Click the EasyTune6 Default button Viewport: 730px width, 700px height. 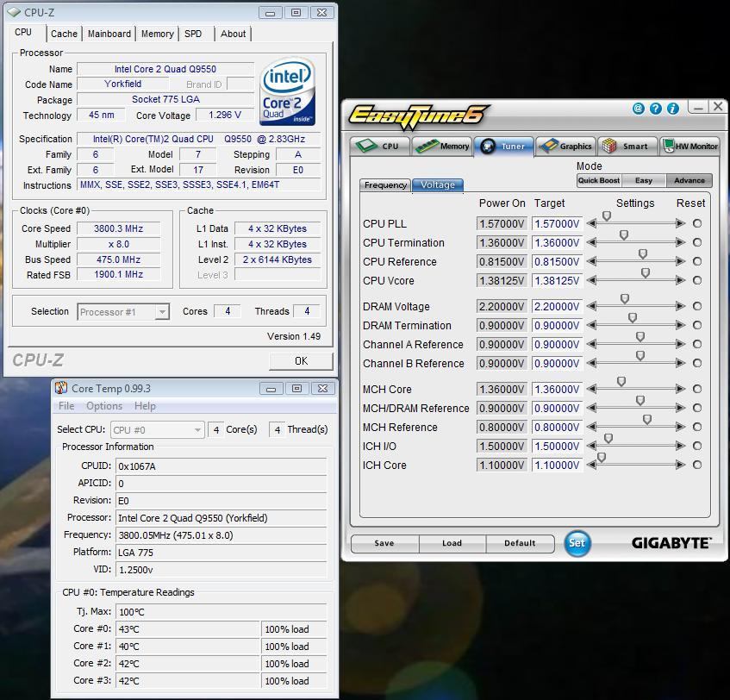point(520,543)
